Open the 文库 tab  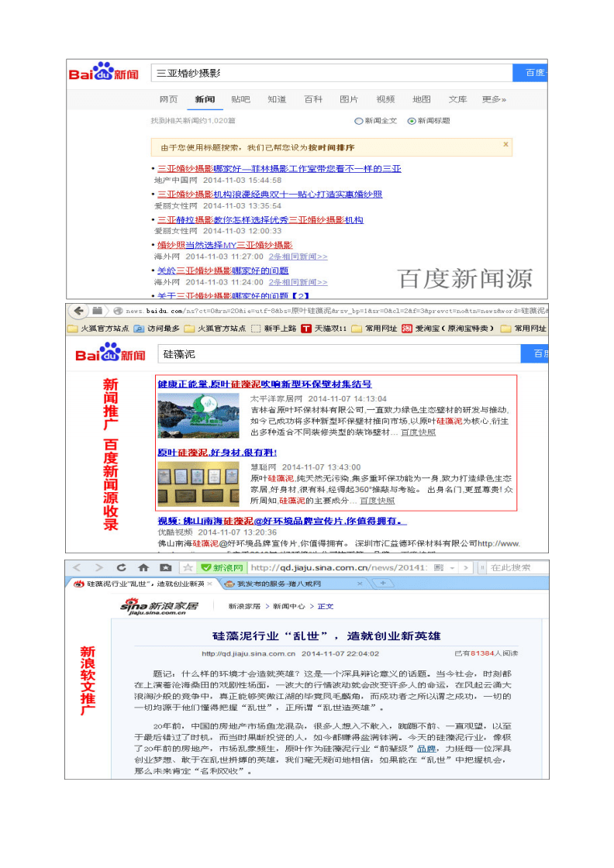[457, 100]
